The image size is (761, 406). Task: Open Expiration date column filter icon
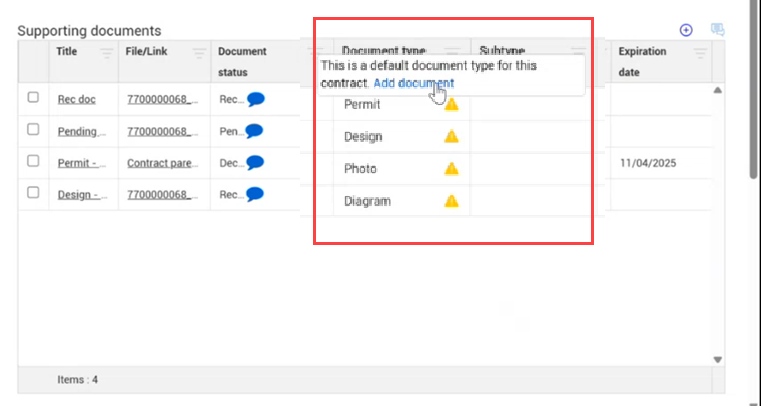coord(700,53)
